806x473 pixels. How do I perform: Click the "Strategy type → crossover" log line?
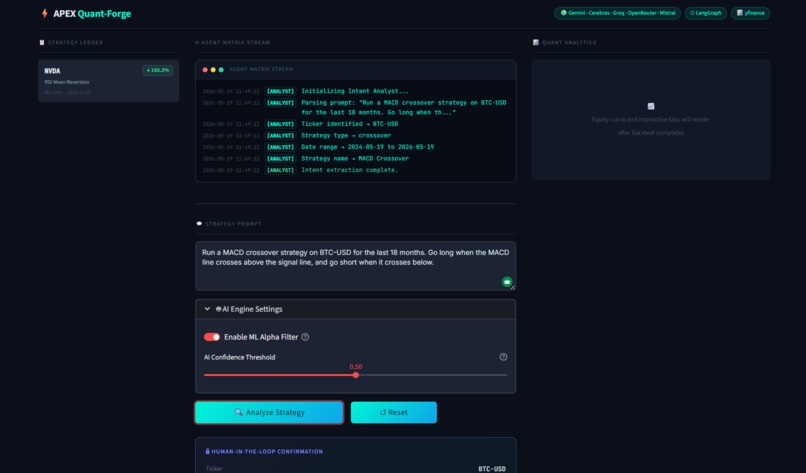click(x=346, y=135)
